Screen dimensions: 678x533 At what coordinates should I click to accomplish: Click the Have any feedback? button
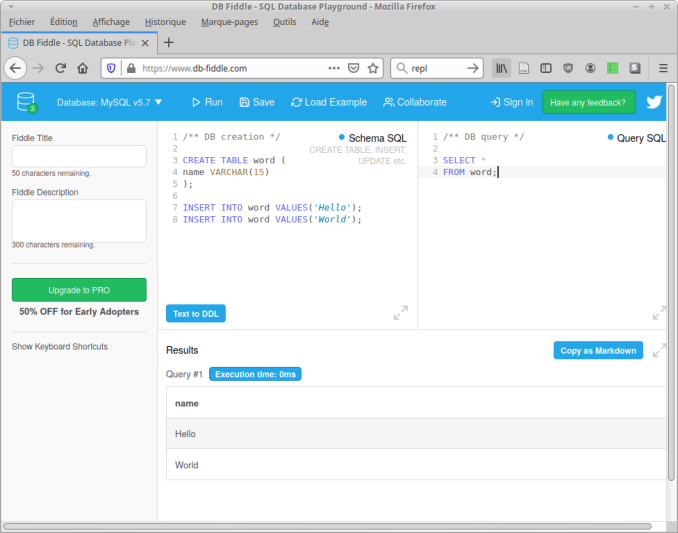point(588,102)
